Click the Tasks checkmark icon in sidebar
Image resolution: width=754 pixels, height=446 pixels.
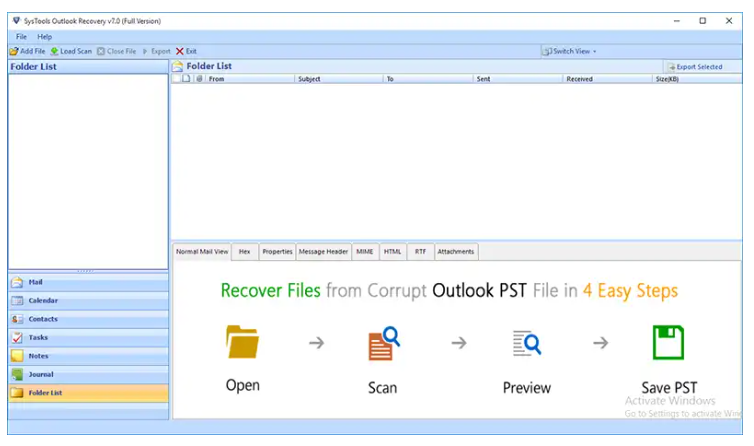tap(17, 338)
